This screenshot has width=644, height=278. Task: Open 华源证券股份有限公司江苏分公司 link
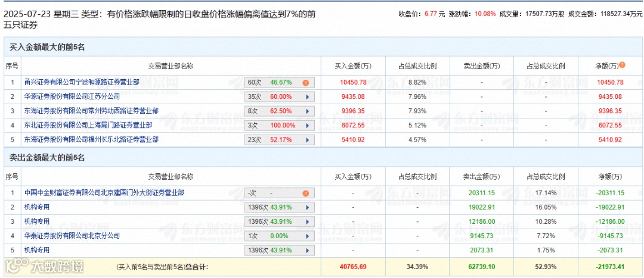click(x=72, y=96)
